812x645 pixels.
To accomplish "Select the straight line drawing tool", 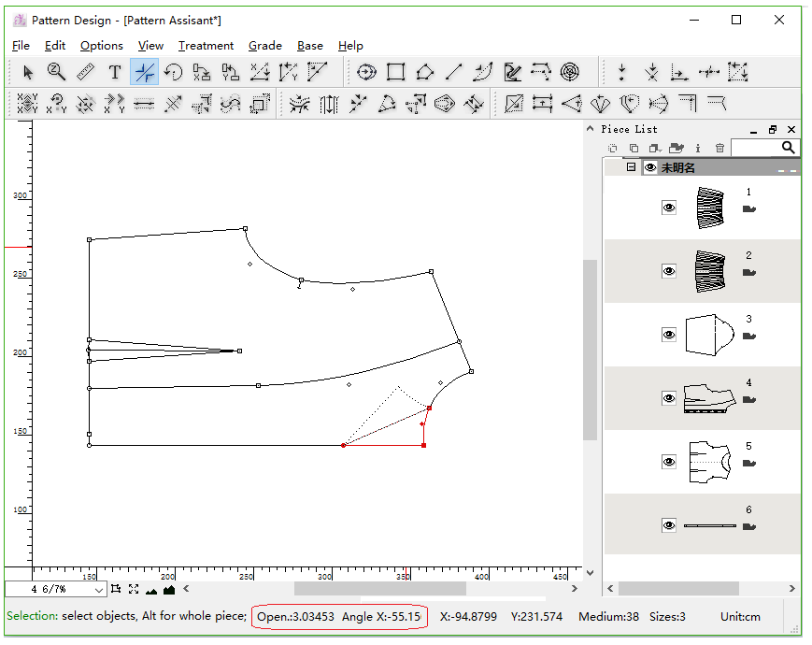I will click(454, 72).
